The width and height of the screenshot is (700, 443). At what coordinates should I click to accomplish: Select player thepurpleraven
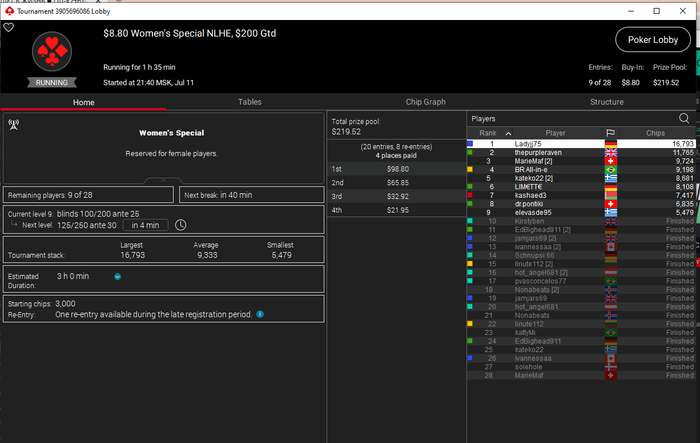pos(581,152)
